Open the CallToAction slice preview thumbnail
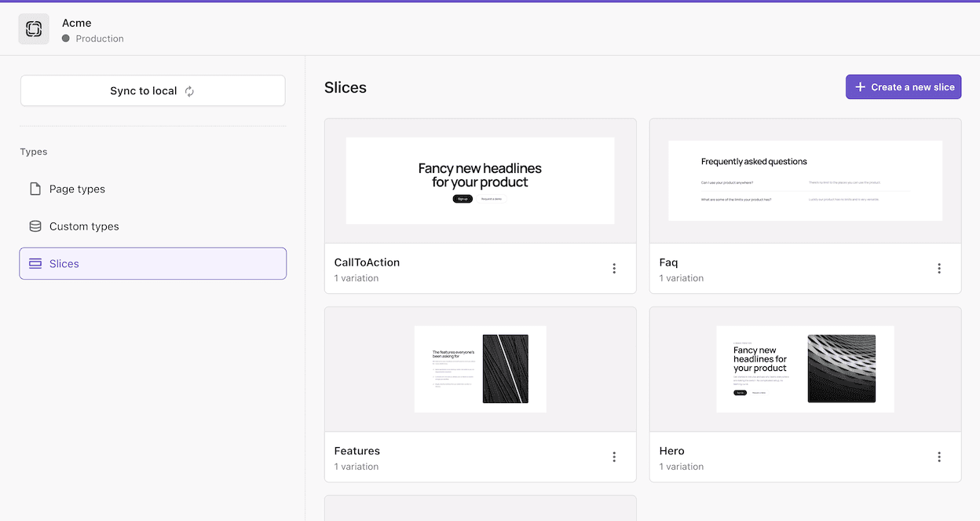 point(481,181)
